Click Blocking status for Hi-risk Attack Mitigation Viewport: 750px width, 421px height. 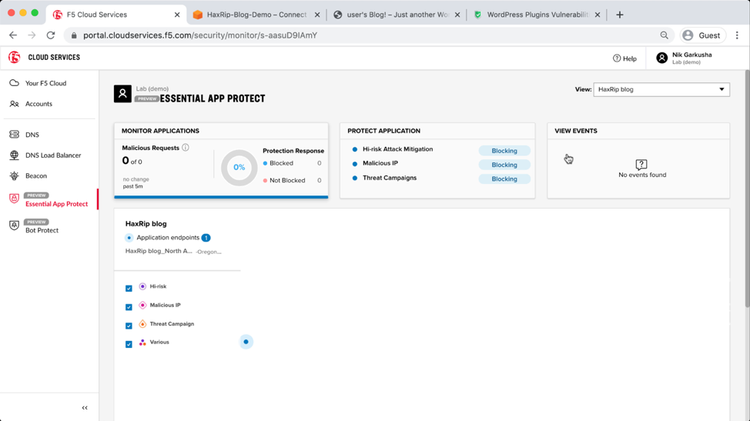pyautogui.click(x=504, y=151)
